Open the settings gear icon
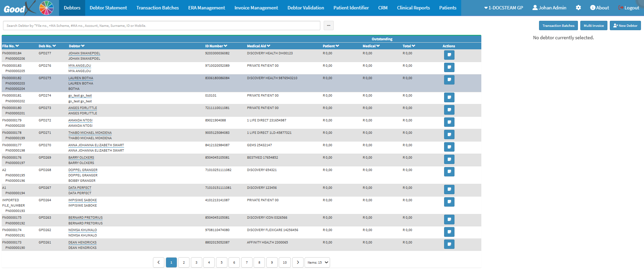The image size is (644, 269). pyautogui.click(x=578, y=8)
